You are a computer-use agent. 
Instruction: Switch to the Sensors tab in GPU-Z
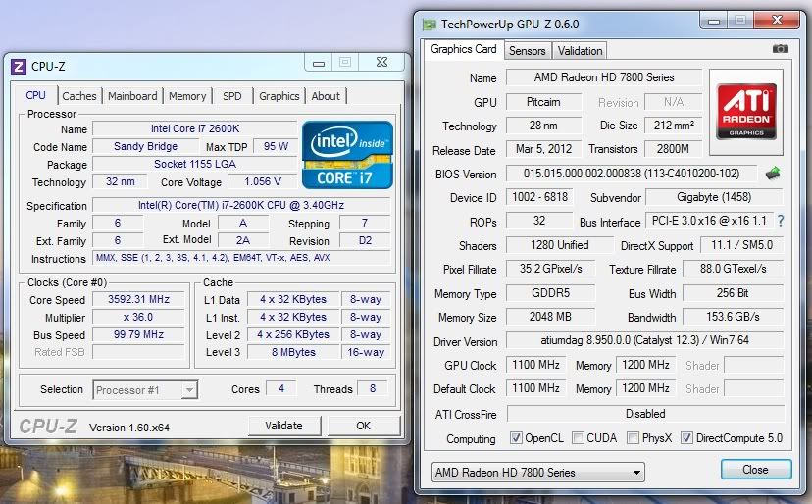(528, 51)
